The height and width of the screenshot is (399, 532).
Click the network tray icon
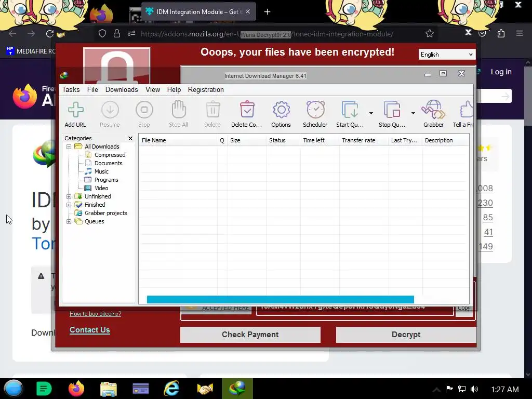(x=462, y=389)
